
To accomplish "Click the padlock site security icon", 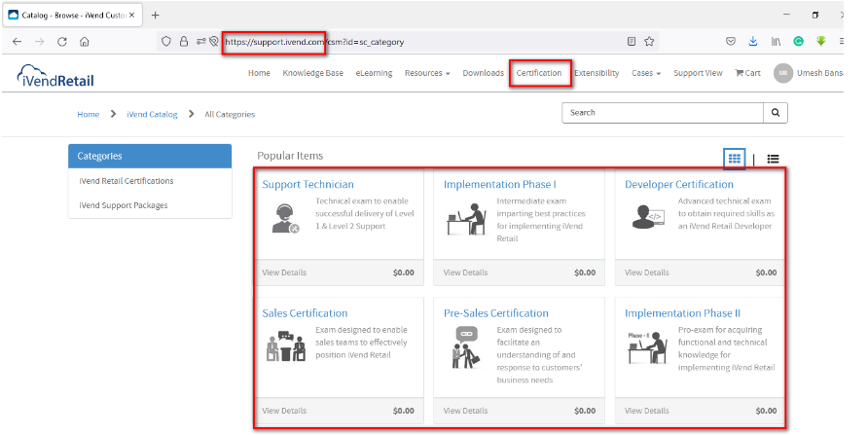I will 184,42.
